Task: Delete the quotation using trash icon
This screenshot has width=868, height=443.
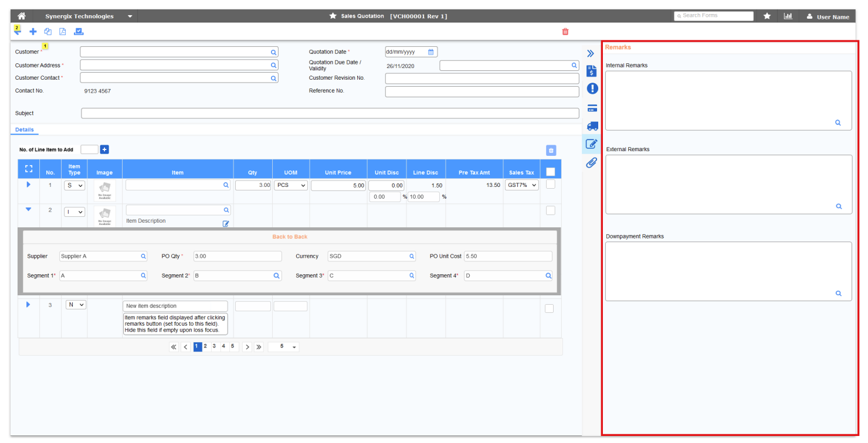Action: (565, 31)
